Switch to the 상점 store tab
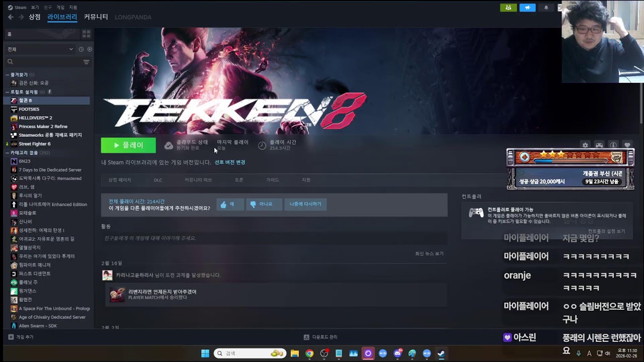 [x=35, y=17]
